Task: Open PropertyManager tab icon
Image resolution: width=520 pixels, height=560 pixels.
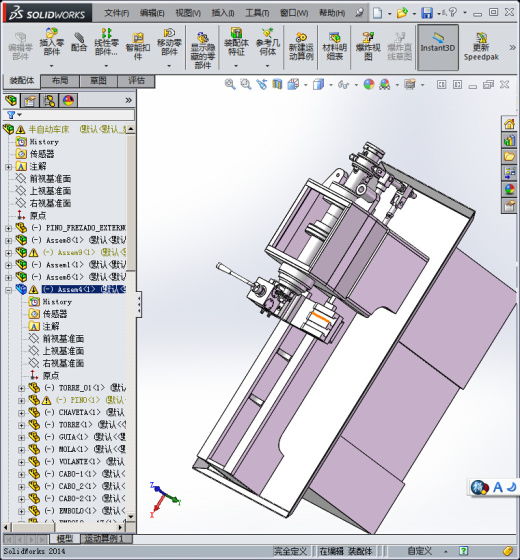Action: (x=30, y=101)
